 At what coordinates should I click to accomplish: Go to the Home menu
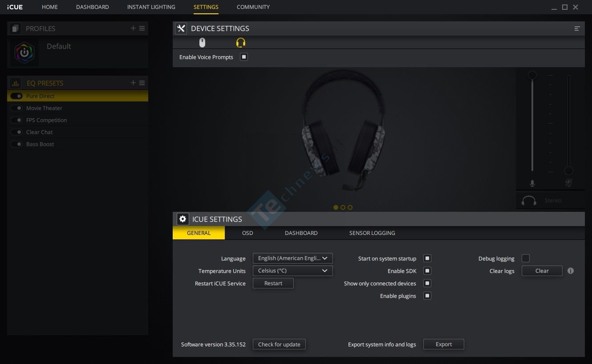[x=50, y=7]
